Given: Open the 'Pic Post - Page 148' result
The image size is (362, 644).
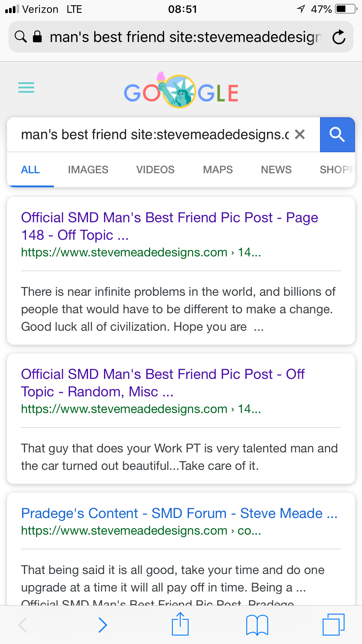Looking at the screenshot, I should coord(169,226).
